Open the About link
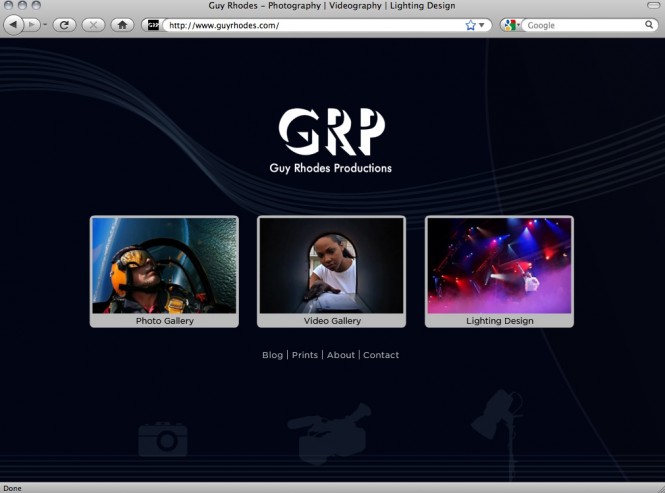The image size is (665, 493). (x=340, y=355)
